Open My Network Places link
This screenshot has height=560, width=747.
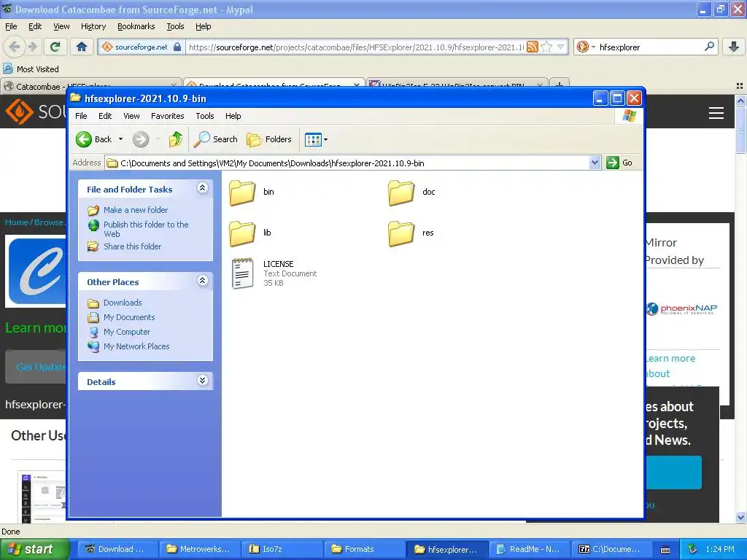coord(136,346)
